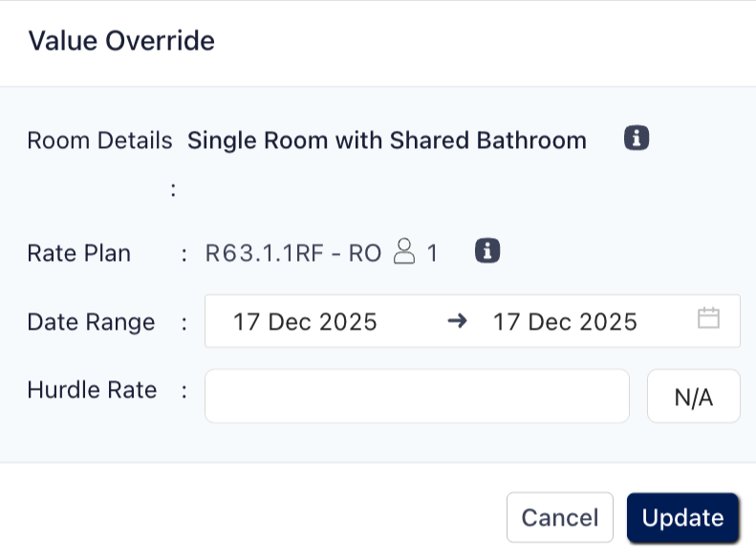Toggle the N/A option for Hurdle Rate
756x560 pixels.
click(694, 396)
